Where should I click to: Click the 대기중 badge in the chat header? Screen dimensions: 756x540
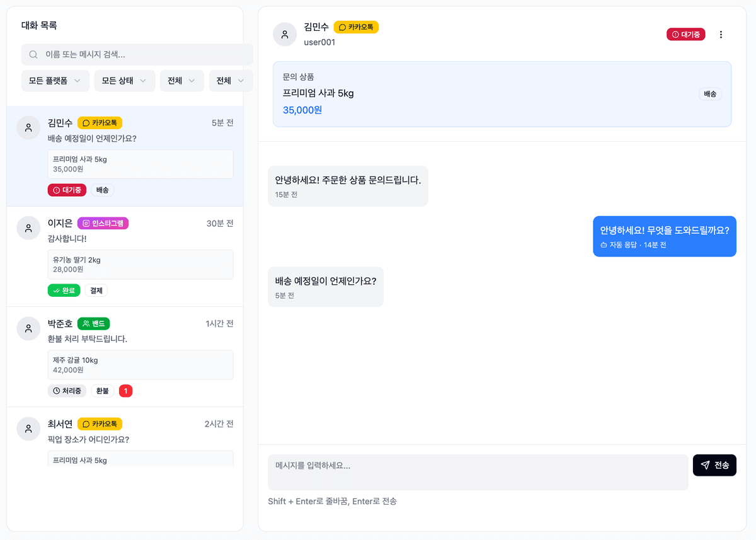[685, 34]
